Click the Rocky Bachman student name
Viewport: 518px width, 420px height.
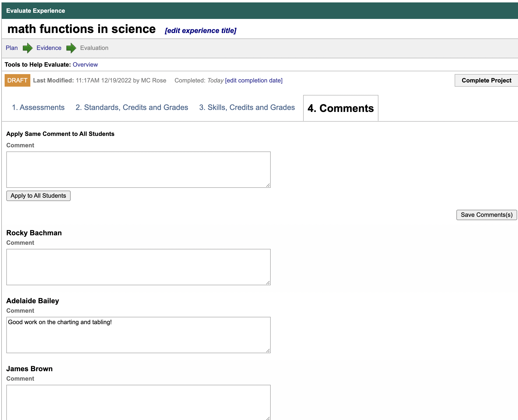pyautogui.click(x=34, y=233)
